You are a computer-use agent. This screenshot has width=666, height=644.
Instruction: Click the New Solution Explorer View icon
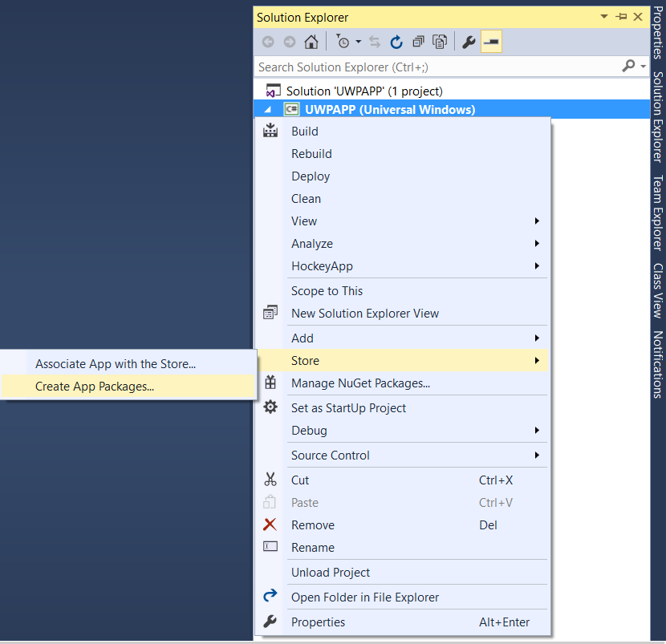[x=270, y=313]
